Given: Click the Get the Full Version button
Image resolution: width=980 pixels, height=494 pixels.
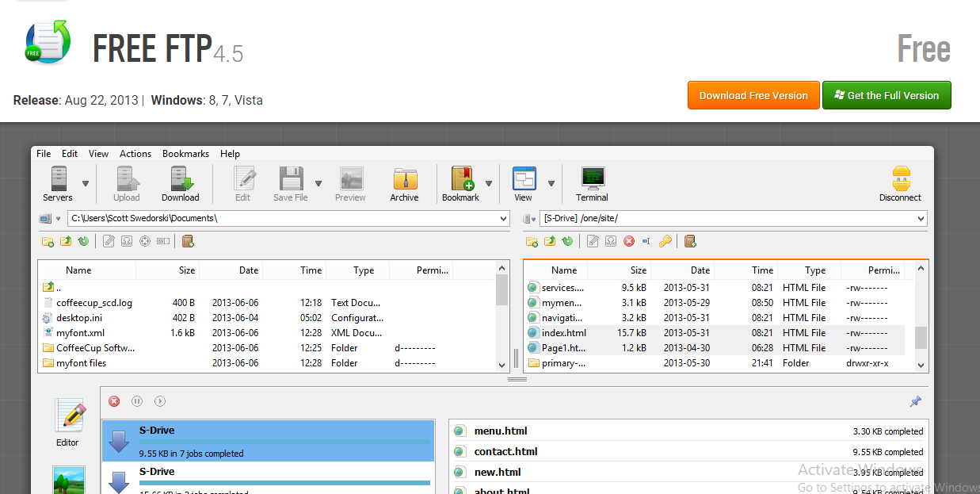Looking at the screenshot, I should [x=887, y=95].
